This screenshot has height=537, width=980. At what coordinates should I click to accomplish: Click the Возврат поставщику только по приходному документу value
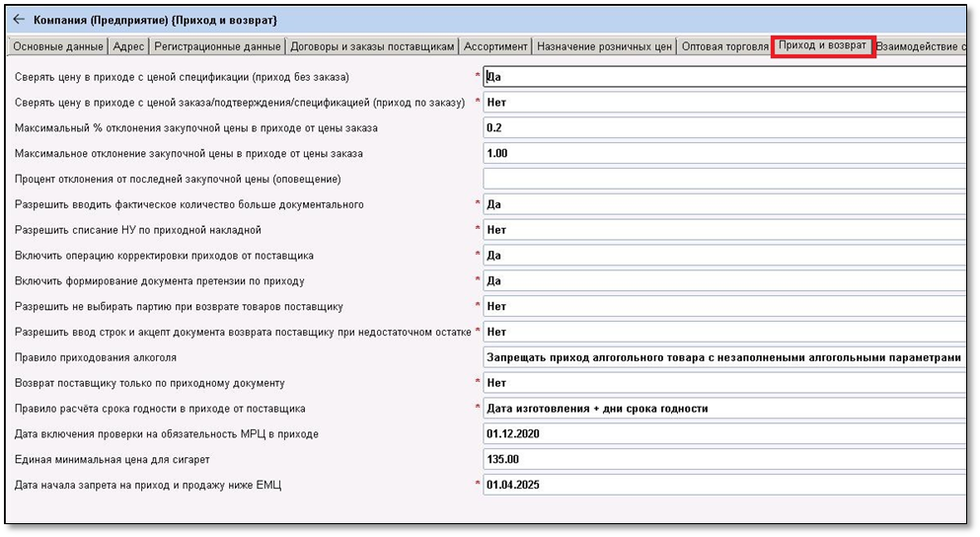(x=723, y=383)
